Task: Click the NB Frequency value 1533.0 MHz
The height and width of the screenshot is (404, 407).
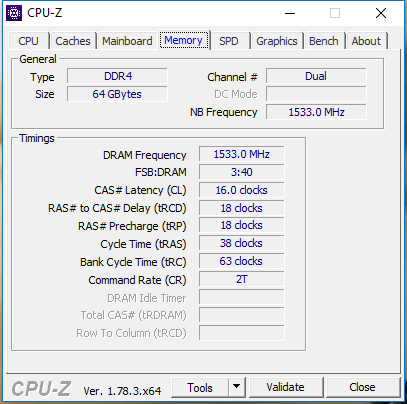Action: point(316,112)
